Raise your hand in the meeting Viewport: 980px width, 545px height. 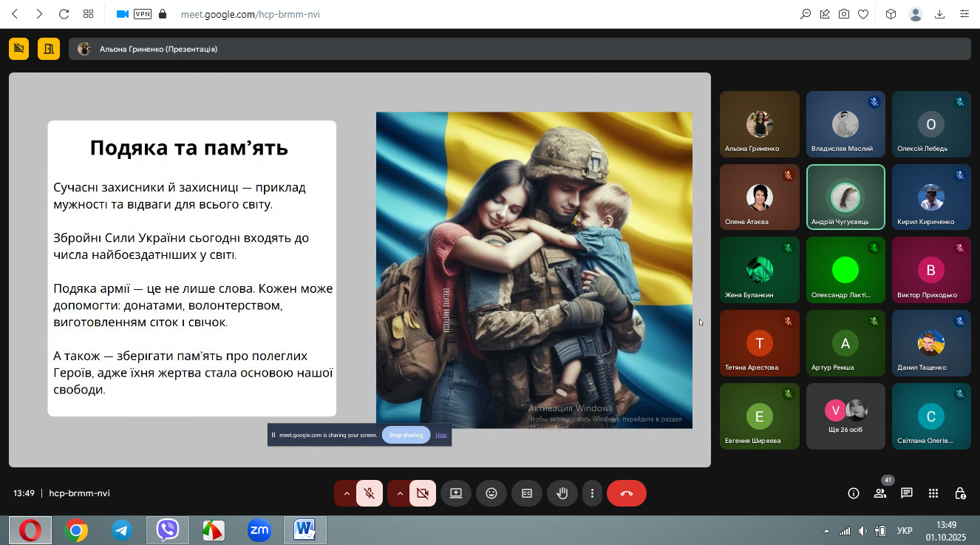coord(562,493)
